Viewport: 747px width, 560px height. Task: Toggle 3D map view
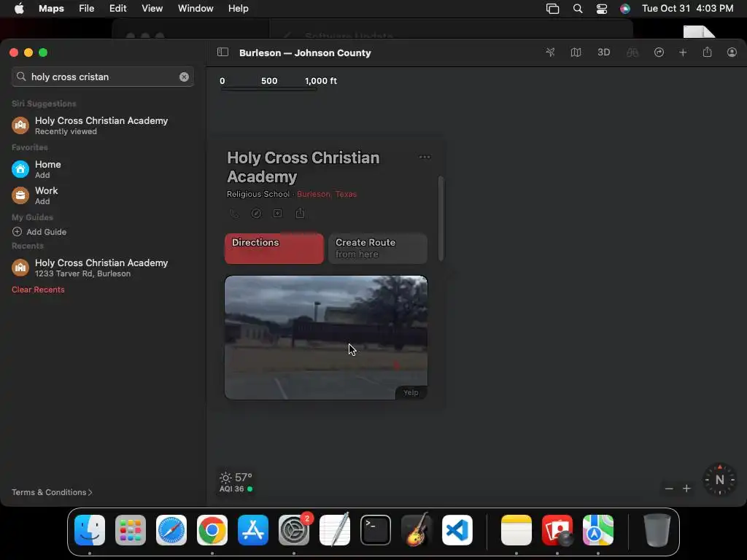(603, 52)
